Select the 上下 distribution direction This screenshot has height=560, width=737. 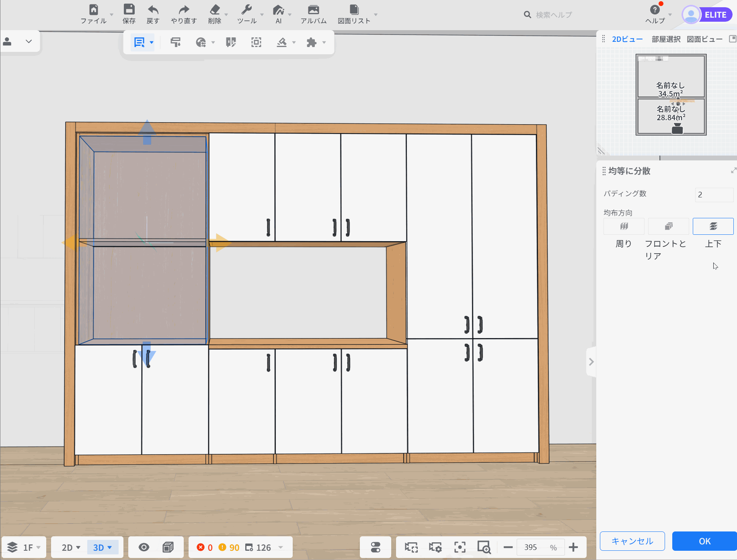coord(713,226)
